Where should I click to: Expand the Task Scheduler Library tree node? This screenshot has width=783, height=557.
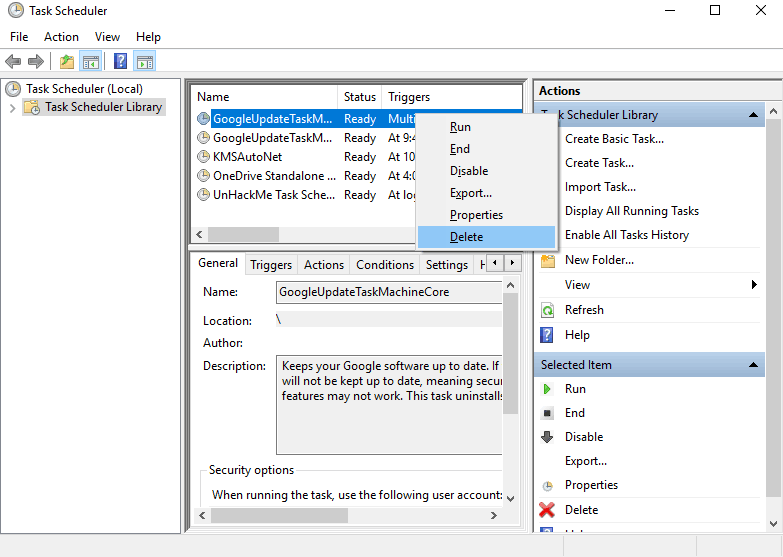pyautogui.click(x=12, y=107)
